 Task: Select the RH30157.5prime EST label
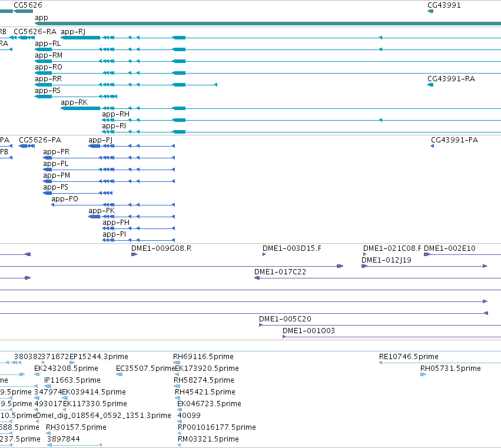click(76, 427)
